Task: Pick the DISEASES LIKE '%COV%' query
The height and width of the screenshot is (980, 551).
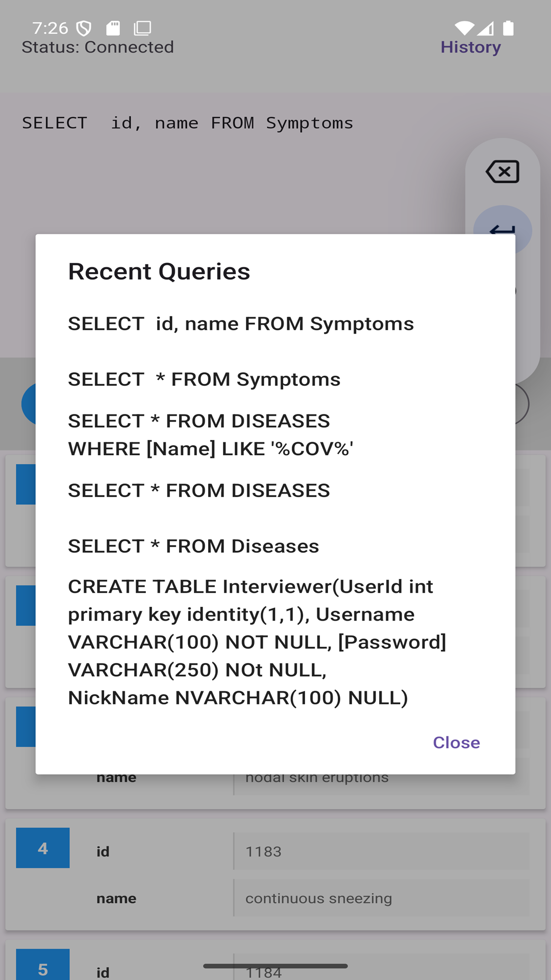Action: [x=211, y=435]
